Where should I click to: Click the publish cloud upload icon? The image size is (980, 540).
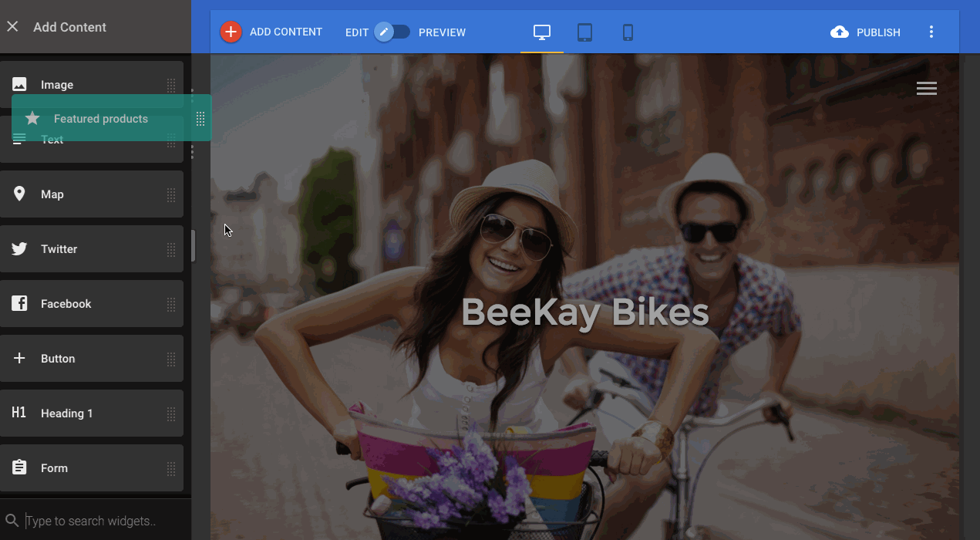(840, 32)
